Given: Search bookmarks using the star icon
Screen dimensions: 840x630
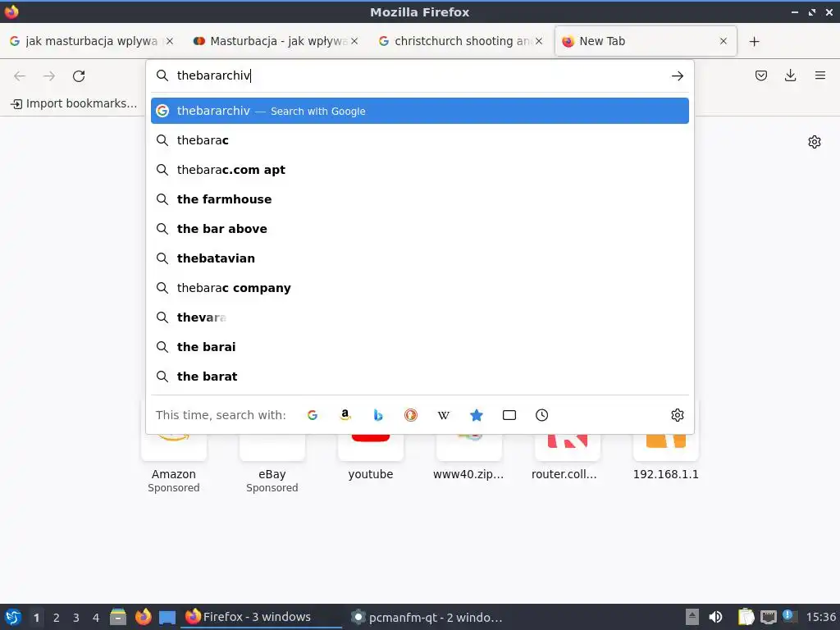Looking at the screenshot, I should click(477, 415).
